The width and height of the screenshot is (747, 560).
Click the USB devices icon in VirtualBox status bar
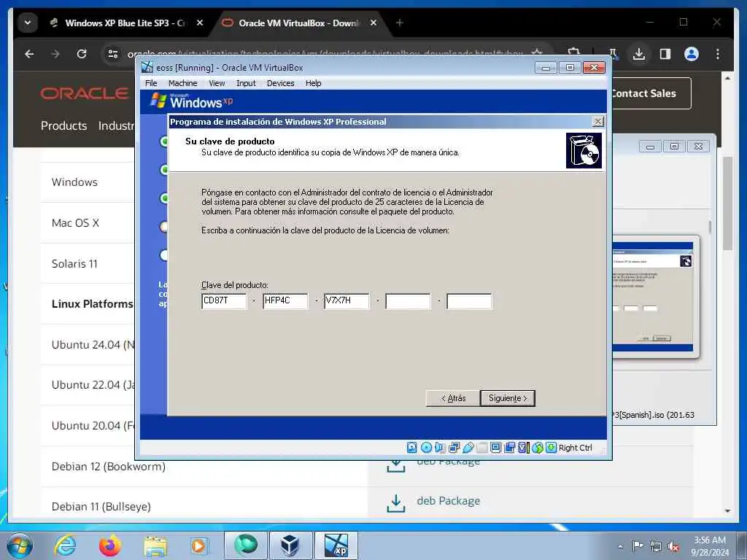[468, 448]
